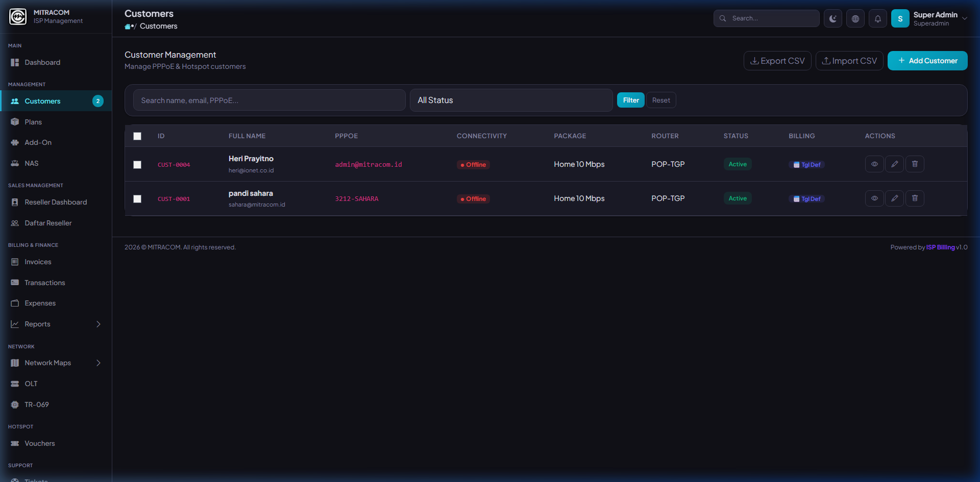View details of Heri Prayitno with eye icon

(874, 164)
